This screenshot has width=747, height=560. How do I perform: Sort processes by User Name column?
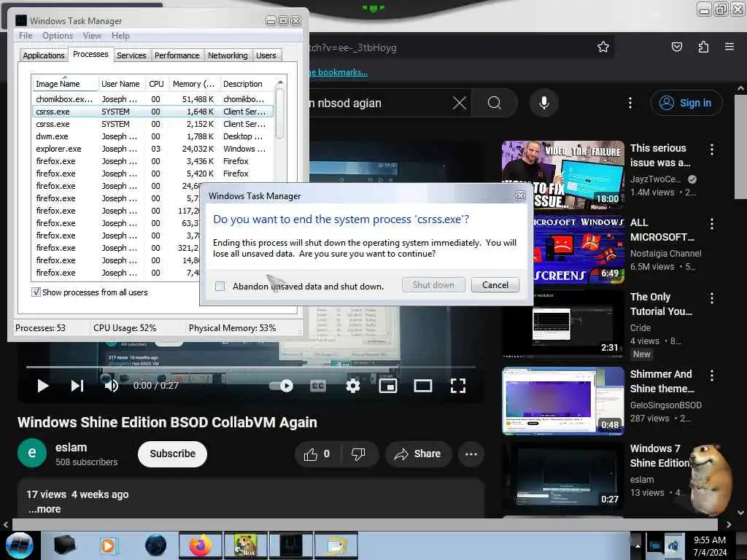click(121, 83)
